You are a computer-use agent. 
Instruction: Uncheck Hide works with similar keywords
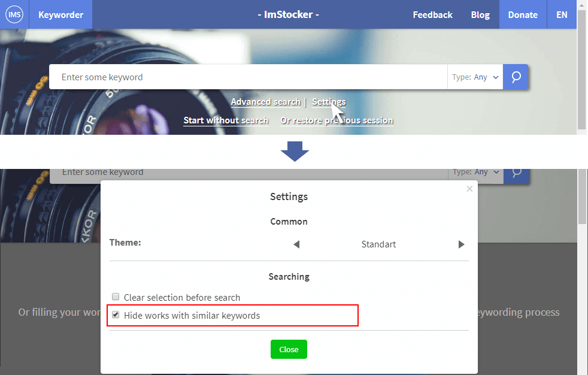point(116,315)
